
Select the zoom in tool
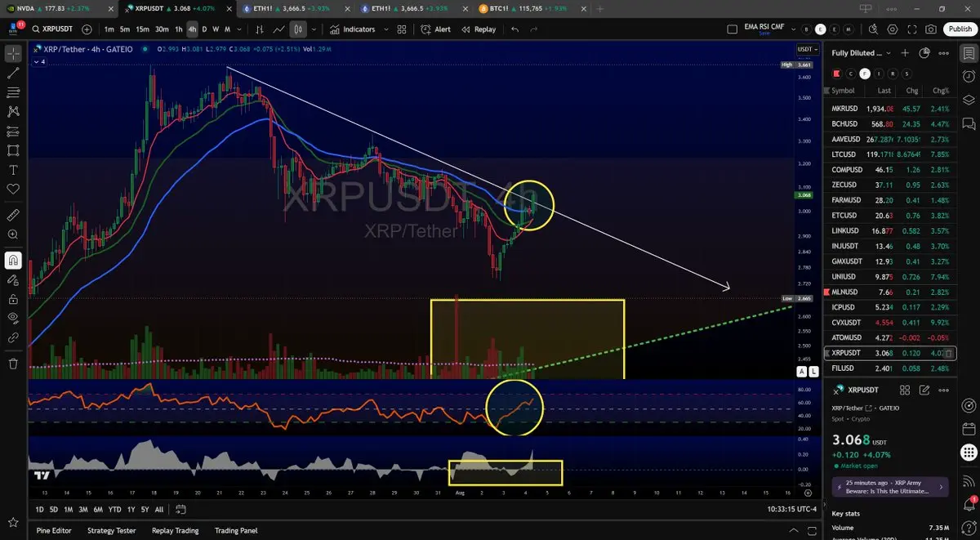(x=13, y=235)
